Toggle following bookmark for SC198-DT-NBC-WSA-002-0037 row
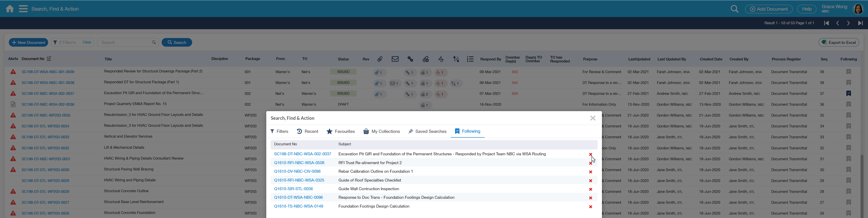The width and height of the screenshot is (868, 218). click(x=849, y=93)
